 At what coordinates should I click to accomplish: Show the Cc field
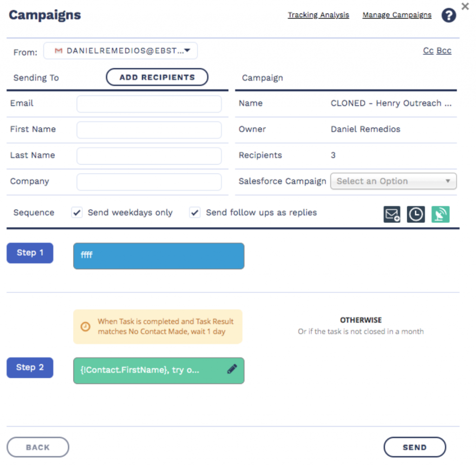[428, 51]
